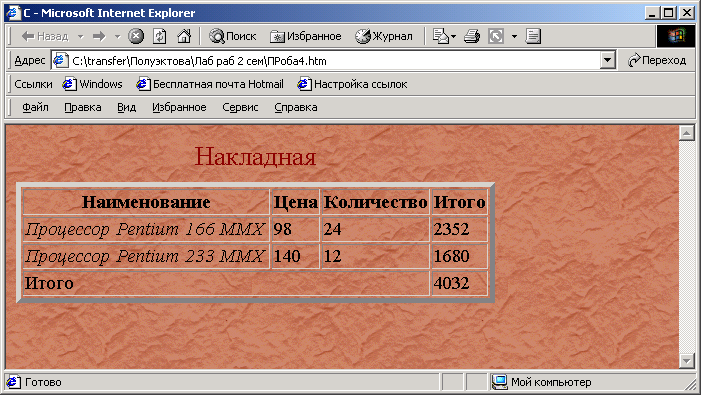Image resolution: width=701 pixels, height=395 pixels.
Task: Click the Итого column header
Action: pos(460,202)
